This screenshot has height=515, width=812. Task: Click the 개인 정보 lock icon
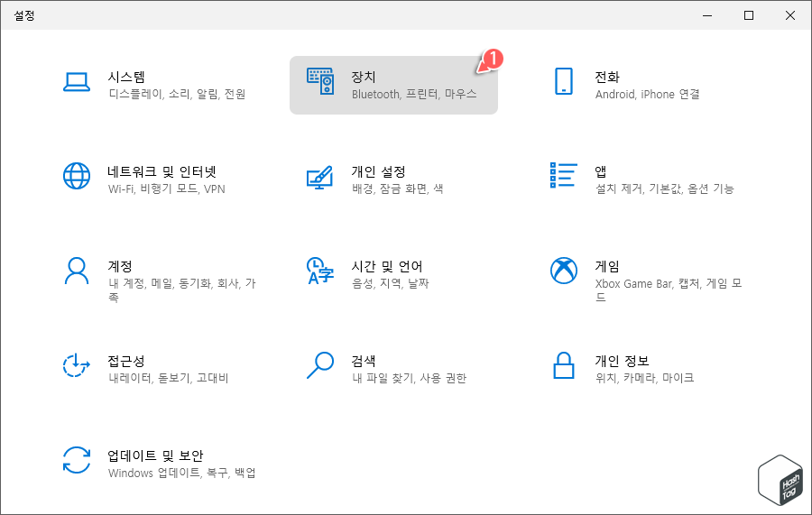563,365
